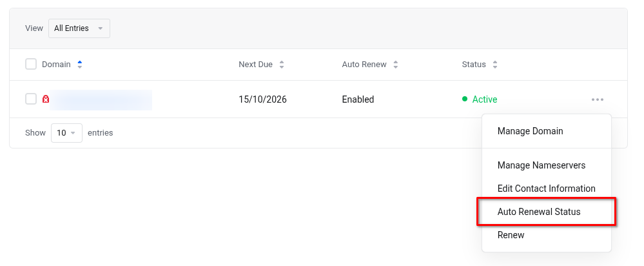Click the Active status label
The height and width of the screenshot is (266, 644).
point(485,99)
